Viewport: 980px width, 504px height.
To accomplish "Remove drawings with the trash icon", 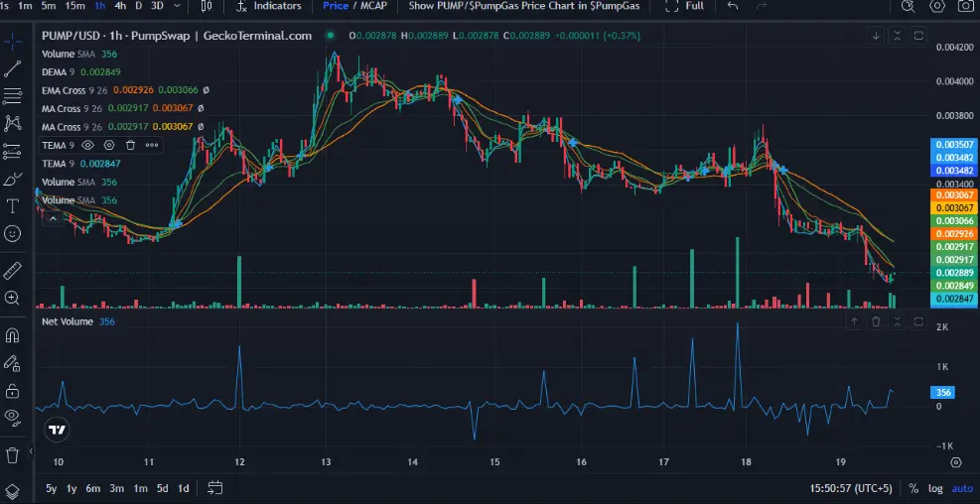I will pos(13,454).
